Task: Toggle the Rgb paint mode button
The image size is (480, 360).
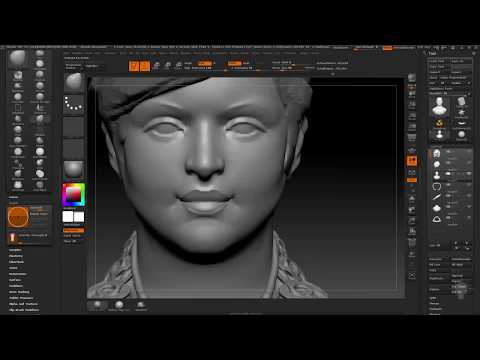Action: pyautogui.click(x=205, y=63)
